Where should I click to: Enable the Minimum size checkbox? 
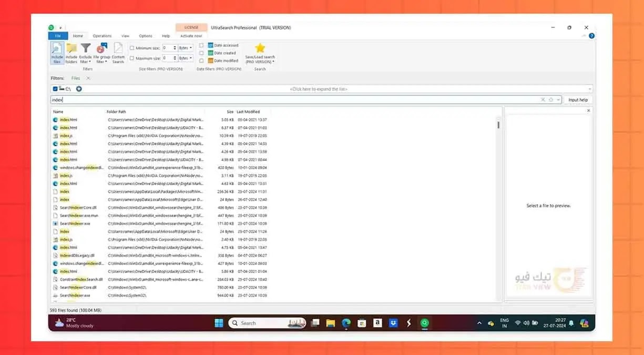click(132, 48)
